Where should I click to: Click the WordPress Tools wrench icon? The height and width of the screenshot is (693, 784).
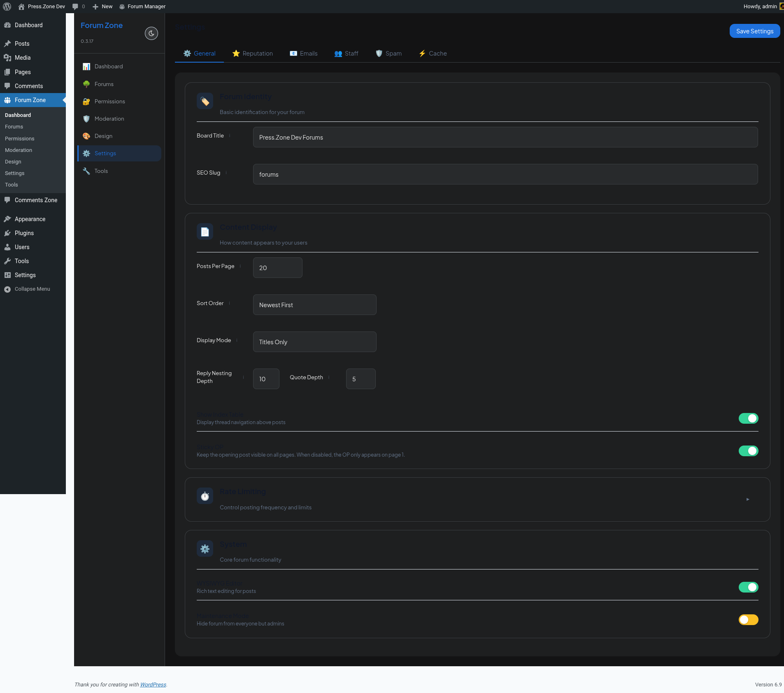pyautogui.click(x=7, y=261)
